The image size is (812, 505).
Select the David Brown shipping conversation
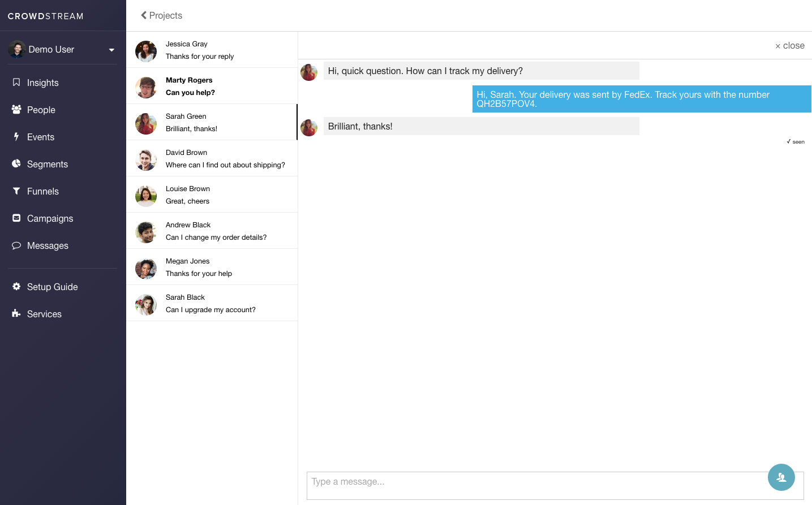(x=212, y=158)
